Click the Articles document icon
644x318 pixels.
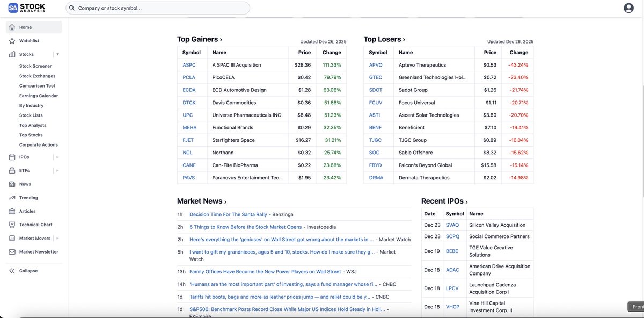[x=12, y=211]
